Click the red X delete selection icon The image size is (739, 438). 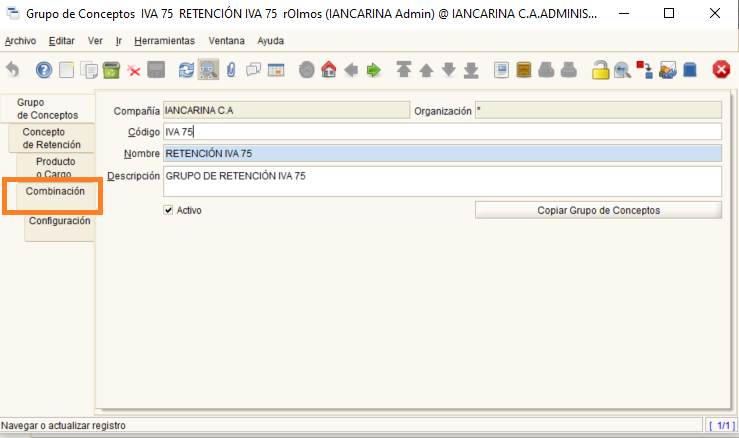[x=134, y=71]
